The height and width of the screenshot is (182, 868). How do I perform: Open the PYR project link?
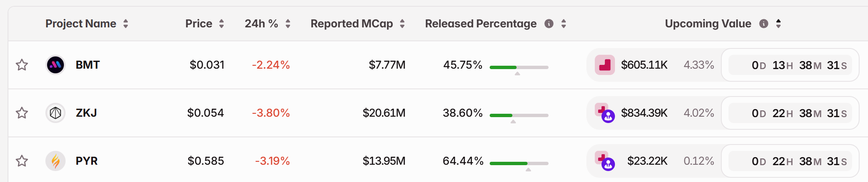[87, 161]
